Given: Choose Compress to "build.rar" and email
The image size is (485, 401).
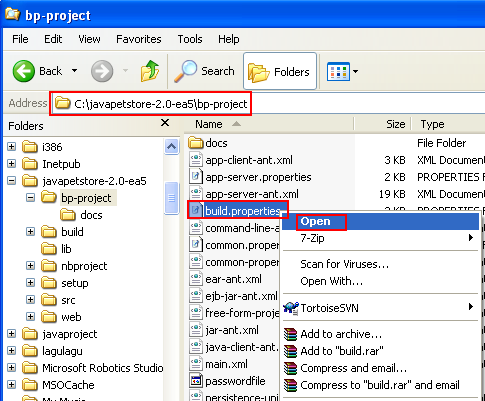Looking at the screenshot, I should coord(381,385).
